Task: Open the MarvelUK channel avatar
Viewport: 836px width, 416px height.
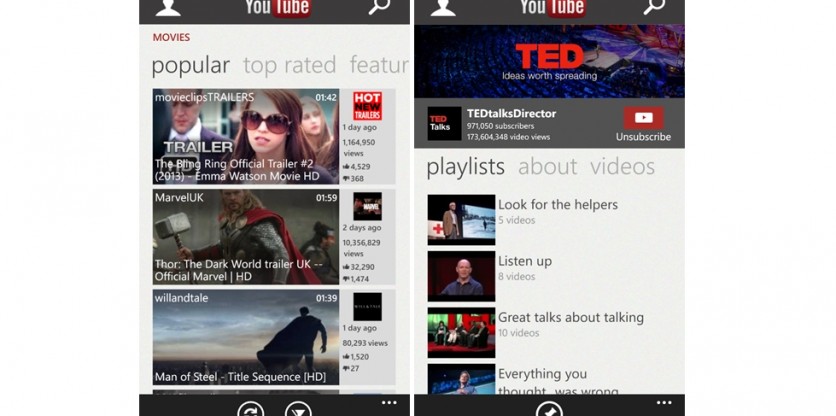Action: [367, 206]
